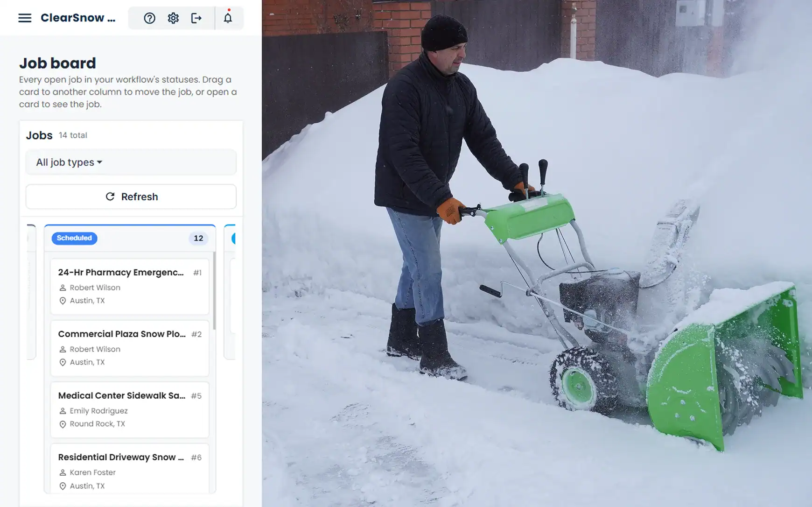This screenshot has width=812, height=507.
Task: Click the 12 count badge in Scheduled column
Action: tap(198, 238)
